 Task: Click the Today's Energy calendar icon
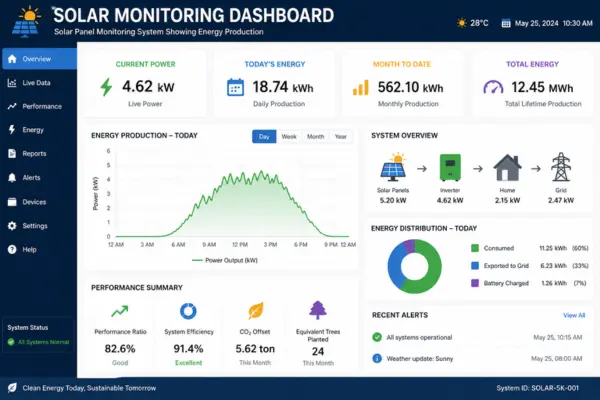(235, 87)
